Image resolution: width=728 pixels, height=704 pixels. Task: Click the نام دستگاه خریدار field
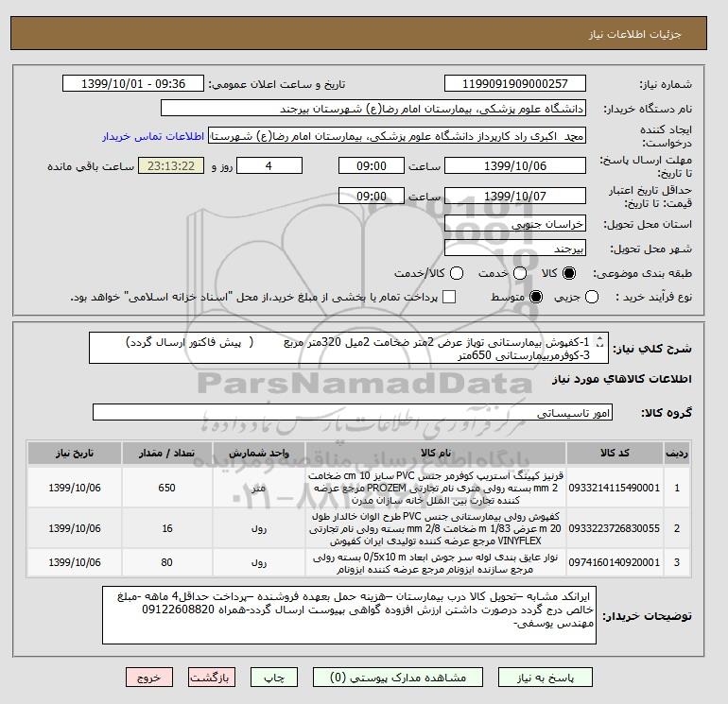(x=373, y=108)
